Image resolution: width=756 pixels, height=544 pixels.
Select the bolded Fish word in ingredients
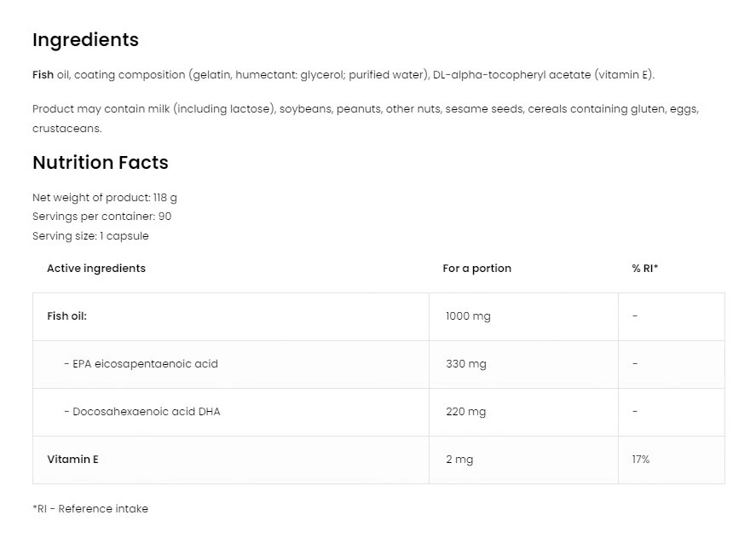(x=41, y=74)
